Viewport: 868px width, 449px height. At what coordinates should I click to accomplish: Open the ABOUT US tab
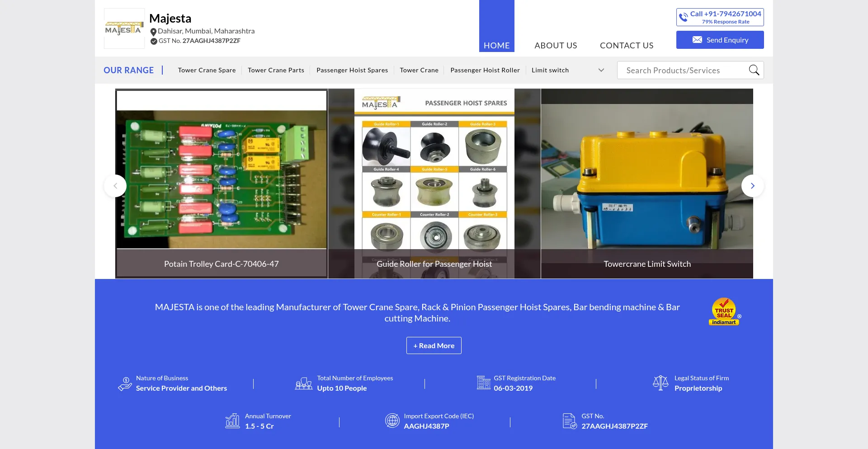pos(556,45)
